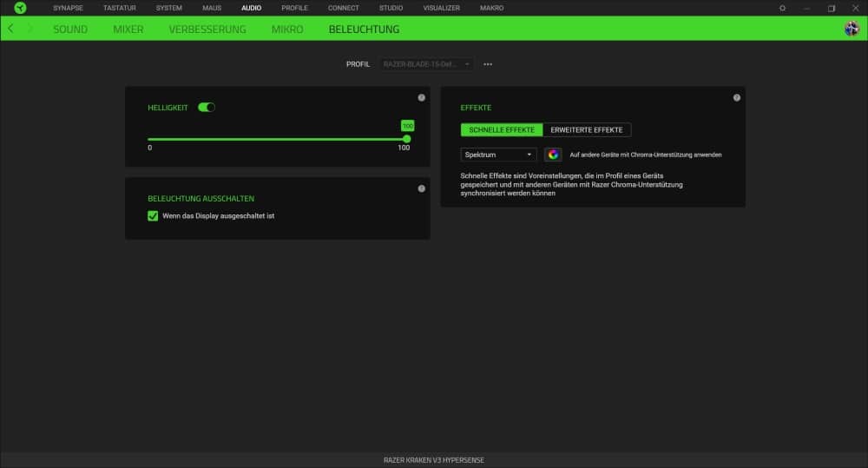Click the brightness slider handle
868x468 pixels.
(x=407, y=139)
